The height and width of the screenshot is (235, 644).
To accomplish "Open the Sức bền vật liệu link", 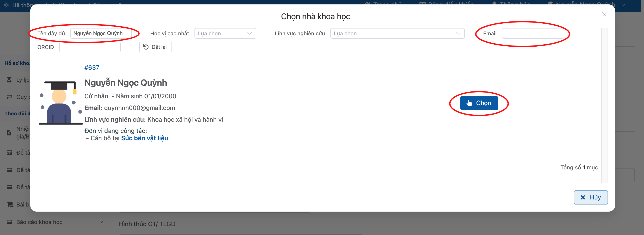I will pyautogui.click(x=145, y=138).
